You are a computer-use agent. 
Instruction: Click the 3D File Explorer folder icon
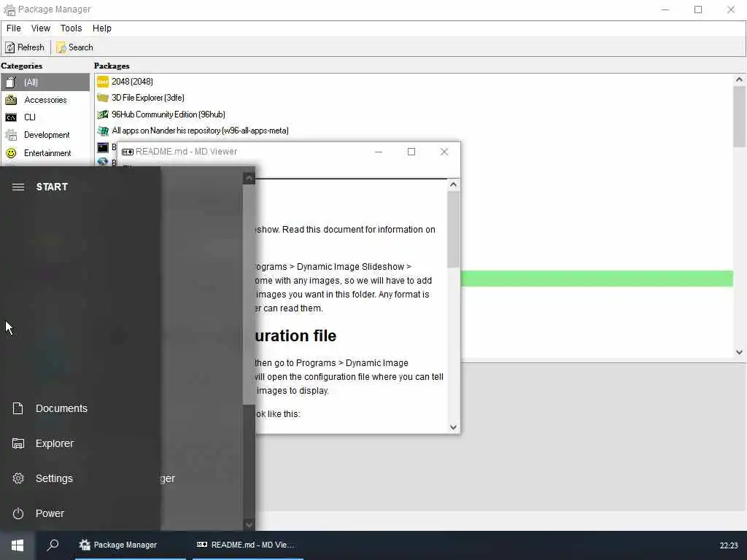pyautogui.click(x=103, y=98)
